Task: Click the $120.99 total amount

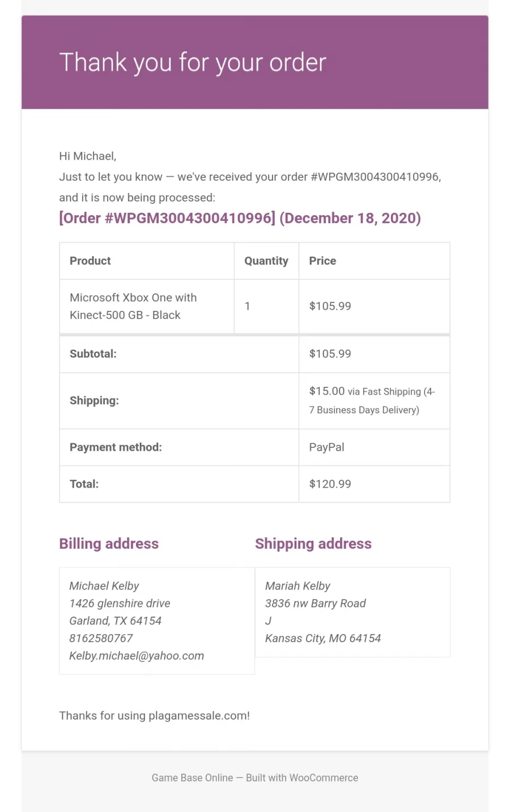Action: [x=330, y=484]
